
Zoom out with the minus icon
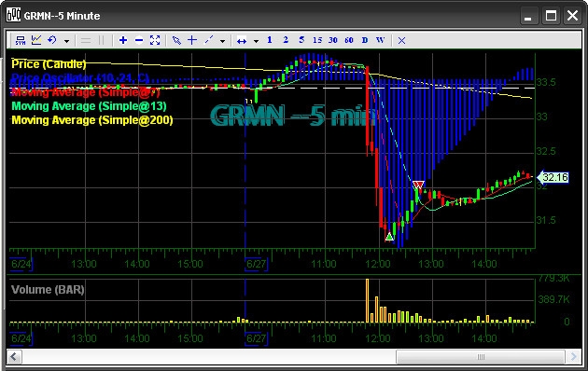(139, 40)
